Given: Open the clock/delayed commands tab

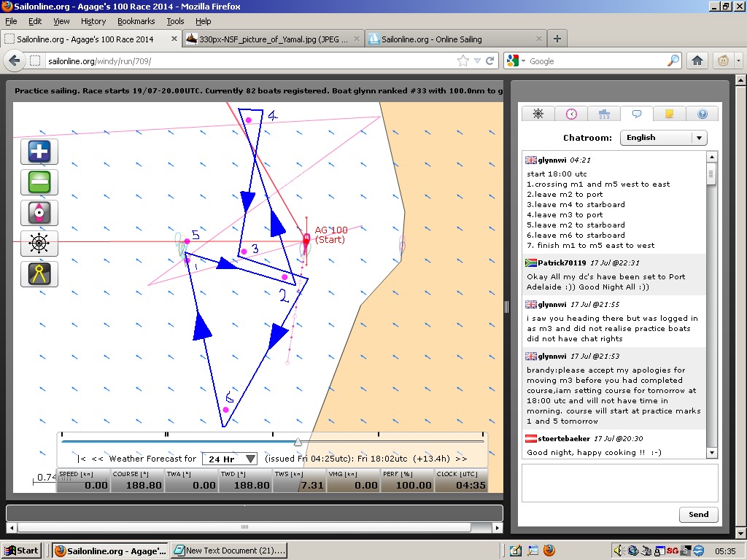Looking at the screenshot, I should coord(571,113).
